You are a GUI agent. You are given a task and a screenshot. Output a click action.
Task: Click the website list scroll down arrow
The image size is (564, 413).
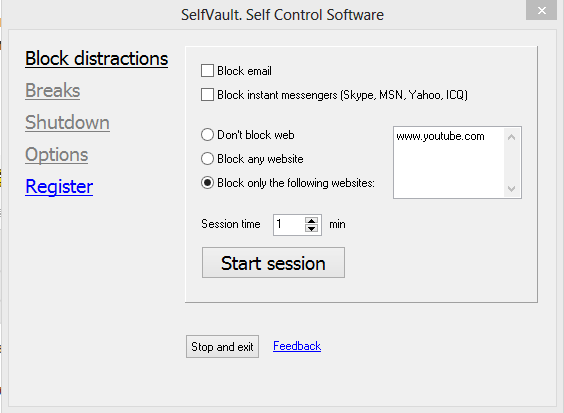coord(511,189)
